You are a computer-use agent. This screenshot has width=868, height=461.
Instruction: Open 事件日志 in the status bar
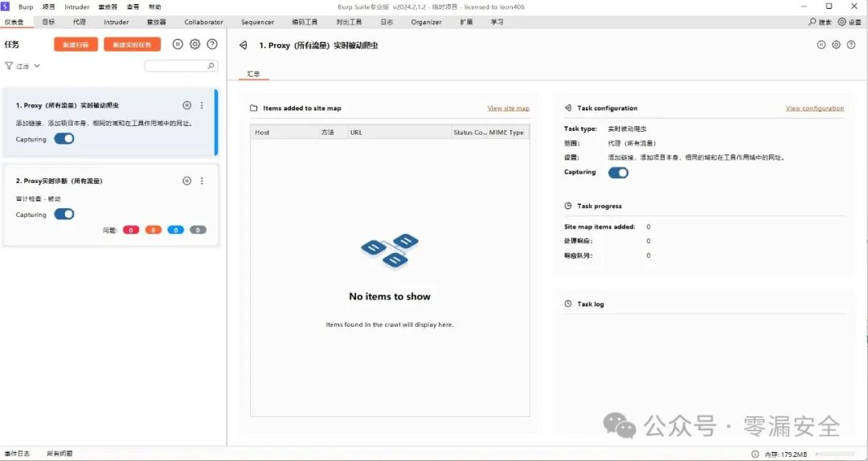(17, 454)
